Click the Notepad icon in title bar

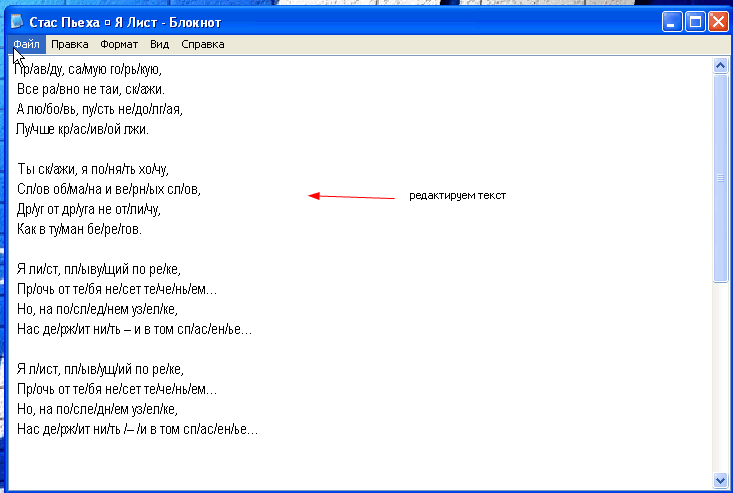[17, 21]
